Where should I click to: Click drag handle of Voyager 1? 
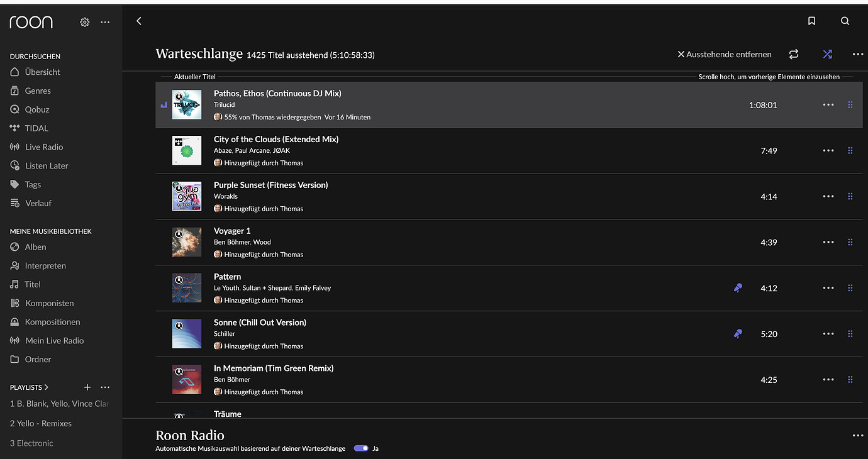click(850, 242)
